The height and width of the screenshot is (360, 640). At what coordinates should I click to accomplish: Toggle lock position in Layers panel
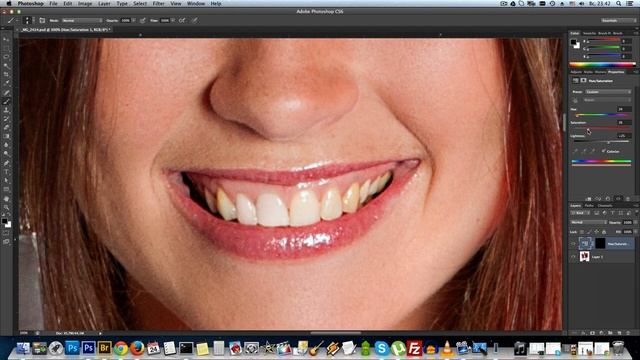point(596,232)
